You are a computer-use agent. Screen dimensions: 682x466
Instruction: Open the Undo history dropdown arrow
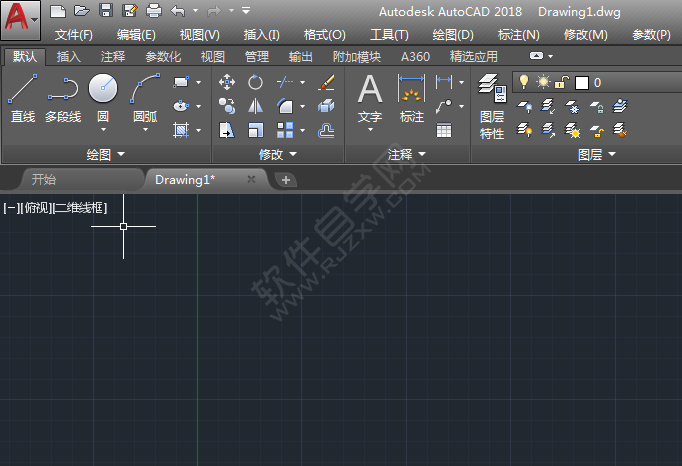tap(195, 10)
